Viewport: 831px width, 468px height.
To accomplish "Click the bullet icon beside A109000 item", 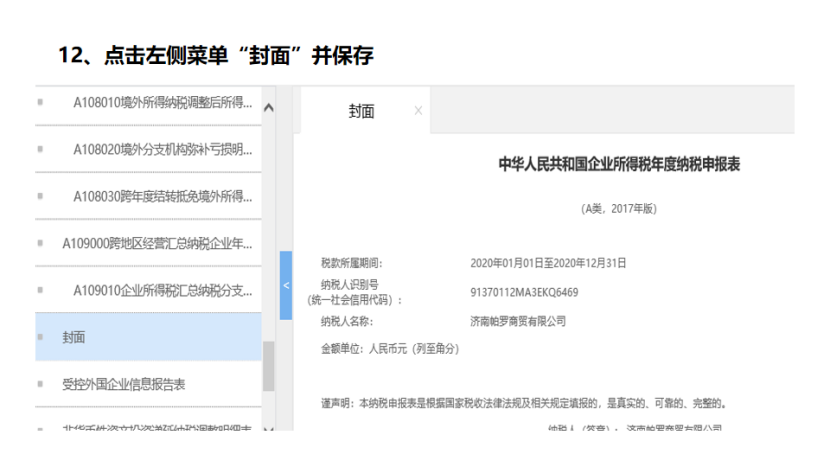I will click(41, 243).
